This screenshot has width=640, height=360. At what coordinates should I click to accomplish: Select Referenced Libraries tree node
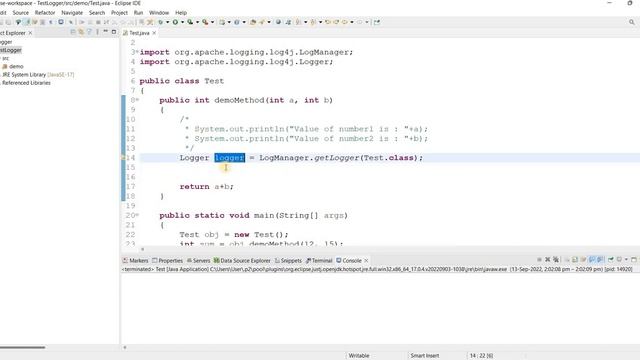pos(26,83)
